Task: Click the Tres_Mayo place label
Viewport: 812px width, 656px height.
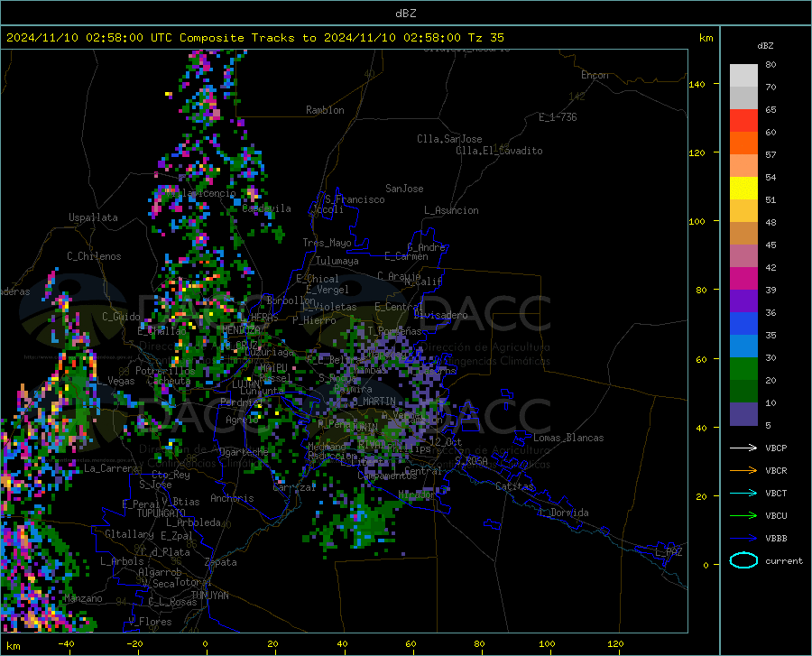Action: [x=327, y=243]
